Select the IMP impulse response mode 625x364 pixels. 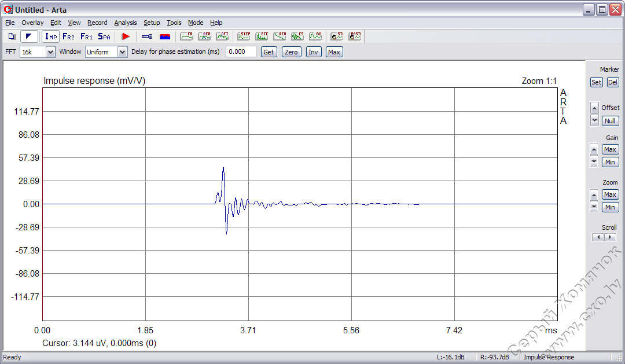(x=50, y=36)
